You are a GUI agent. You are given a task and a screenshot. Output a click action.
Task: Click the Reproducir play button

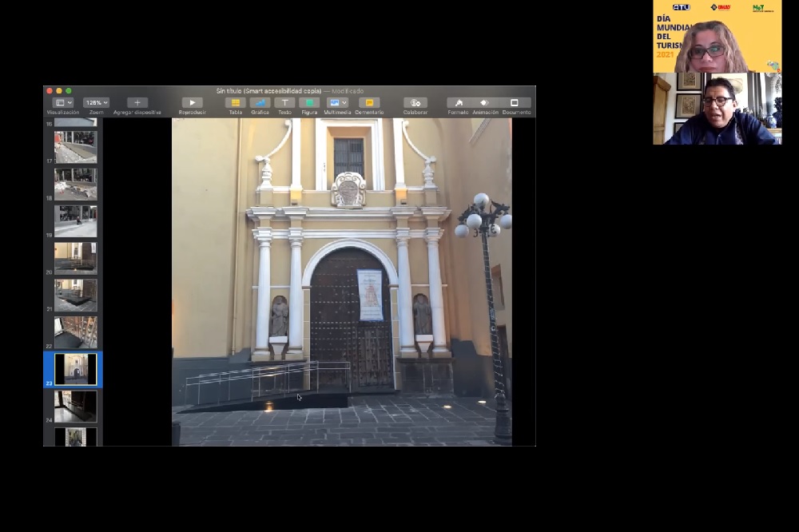coord(192,103)
